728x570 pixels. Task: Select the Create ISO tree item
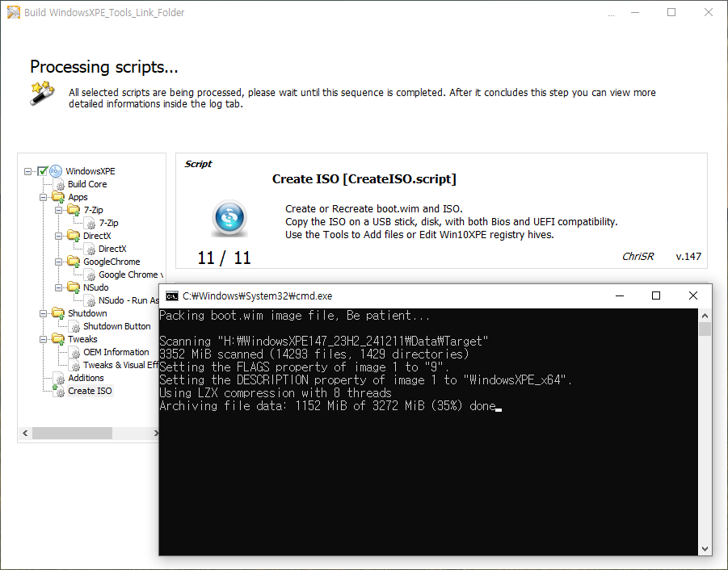90,391
